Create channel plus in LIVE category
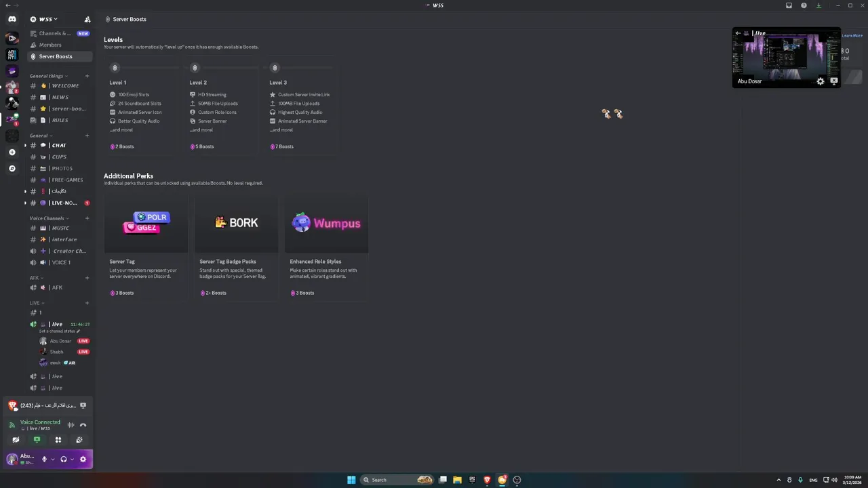868x488 pixels. click(x=87, y=303)
